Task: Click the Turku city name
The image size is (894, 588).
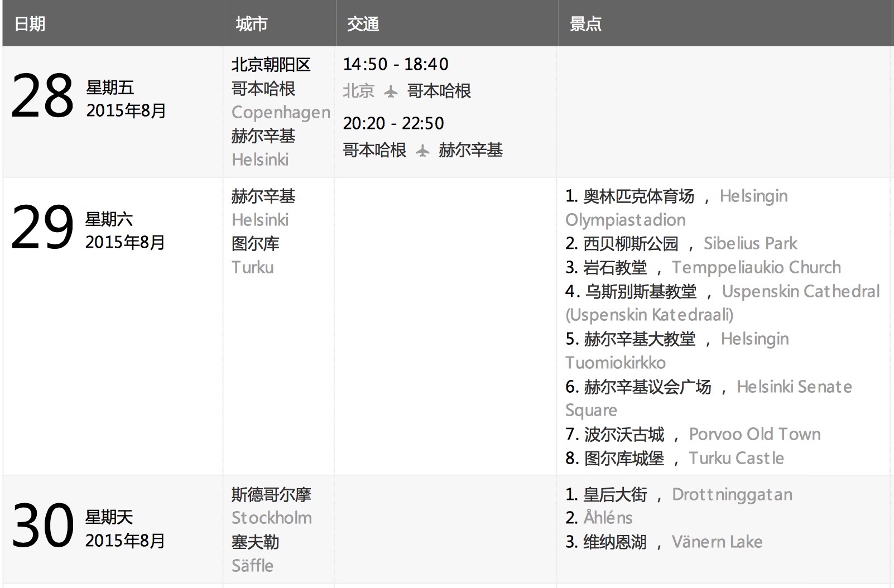Action: click(x=253, y=268)
